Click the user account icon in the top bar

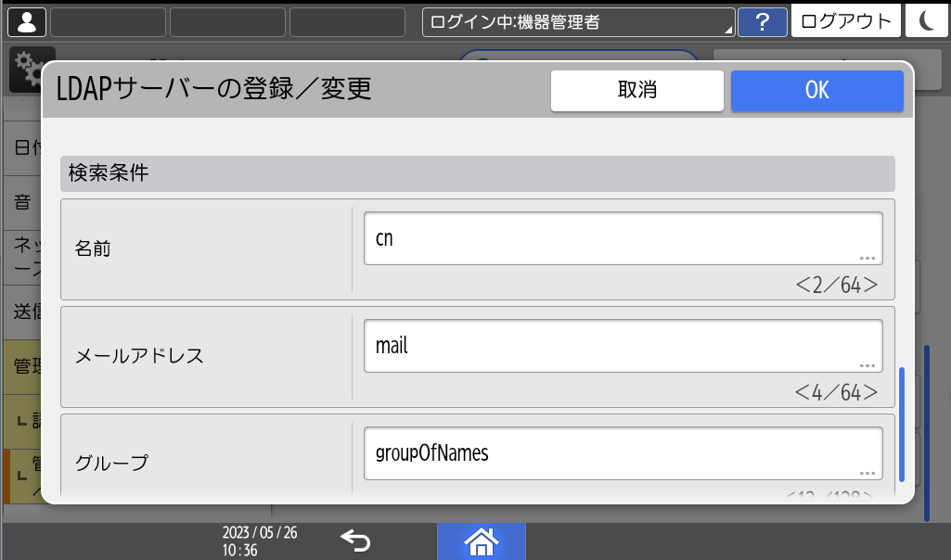pyautogui.click(x=25, y=20)
